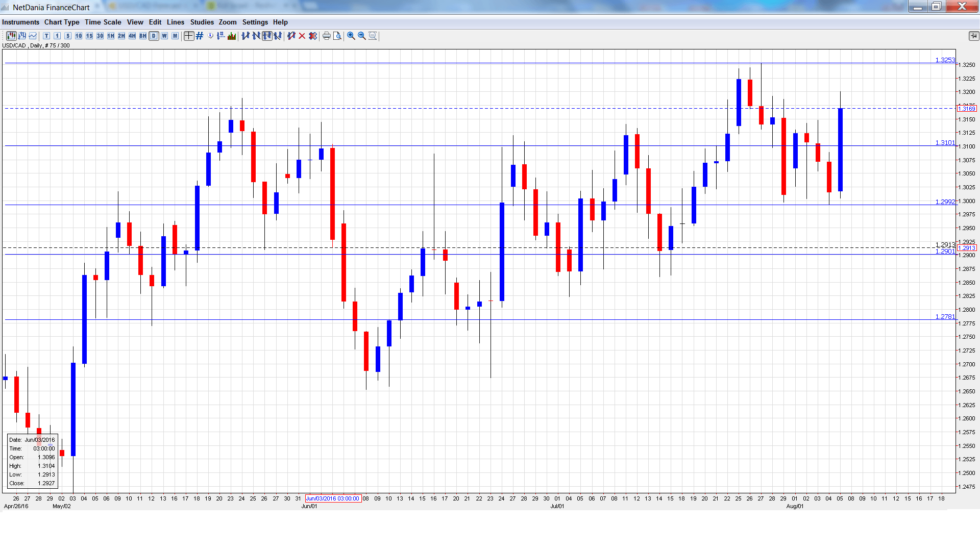Open the Time Scale menu
This screenshot has width=980, height=551.
pyautogui.click(x=103, y=22)
